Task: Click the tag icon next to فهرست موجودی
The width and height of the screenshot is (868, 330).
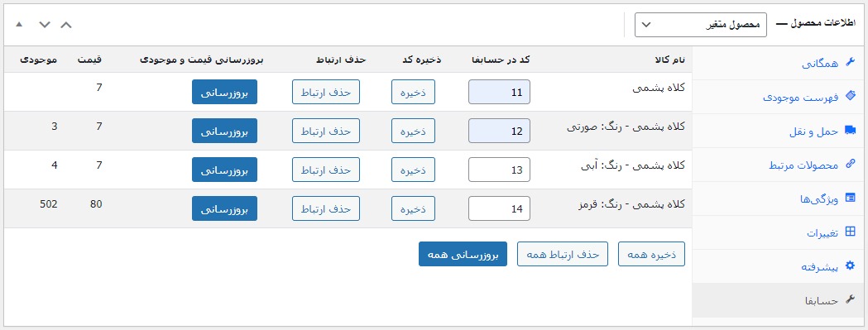Action: point(850,98)
